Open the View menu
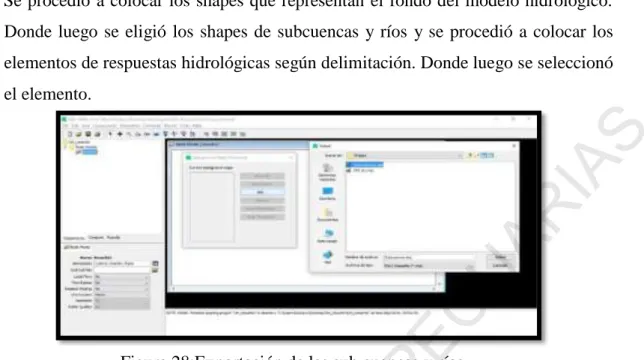This screenshot has width=644, height=360. coord(85,126)
